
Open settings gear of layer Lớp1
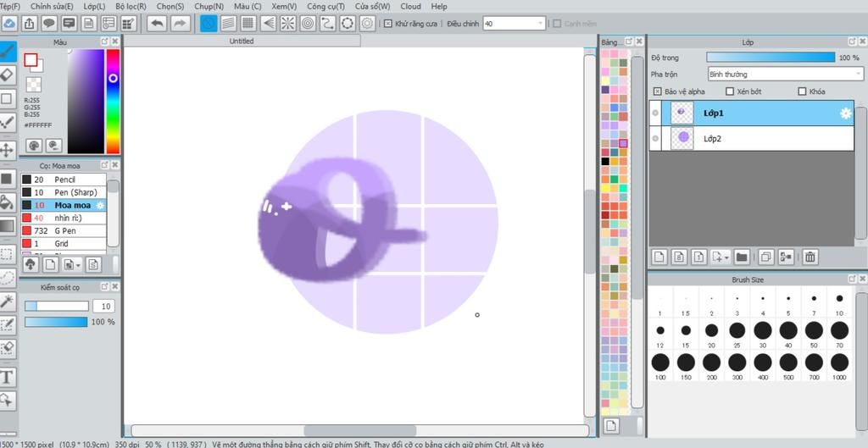pos(845,113)
